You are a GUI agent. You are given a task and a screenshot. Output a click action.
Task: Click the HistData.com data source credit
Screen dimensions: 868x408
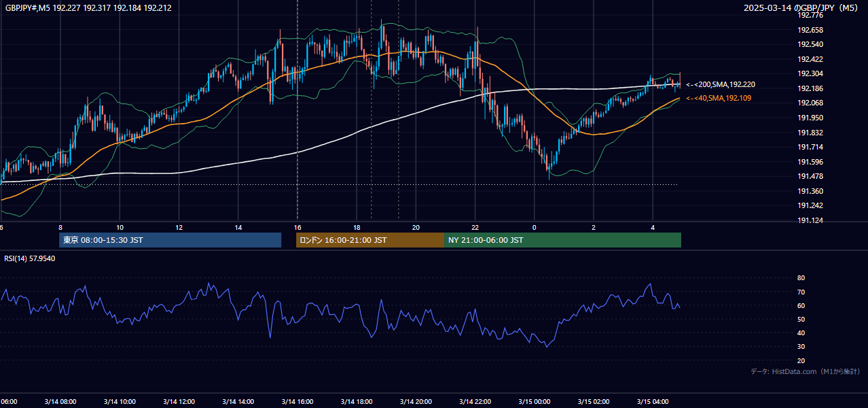point(806,371)
